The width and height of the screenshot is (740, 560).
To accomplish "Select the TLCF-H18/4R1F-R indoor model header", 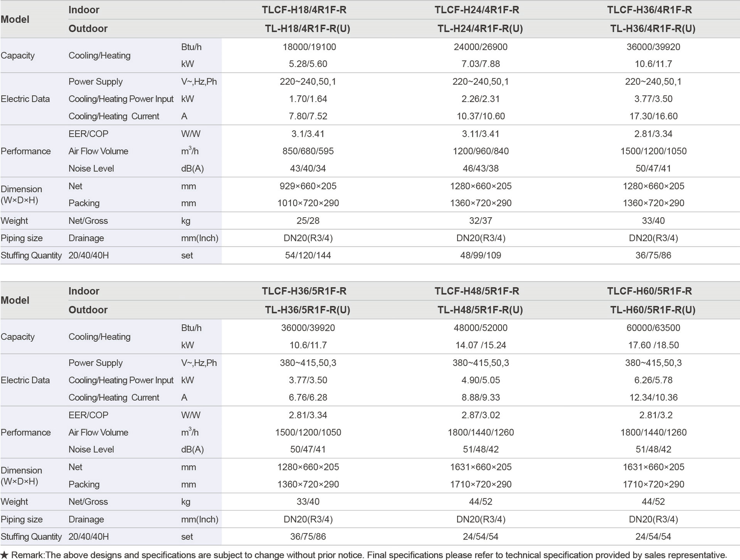I will click(304, 10).
